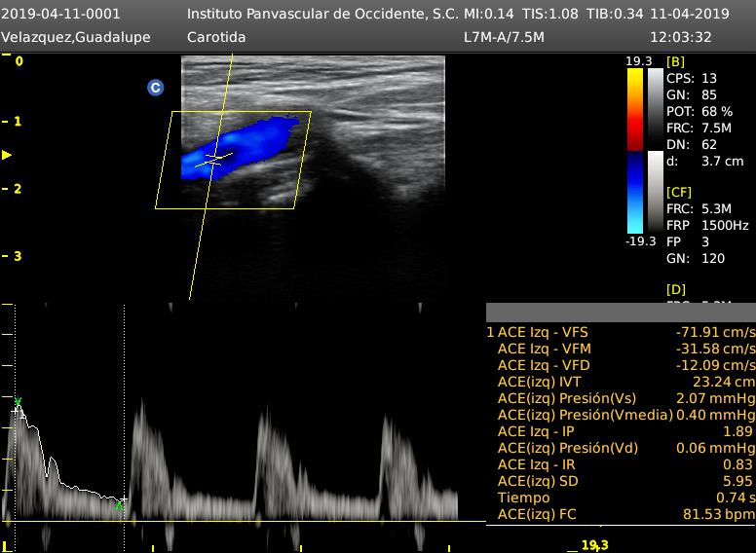756x553 pixels.
Task: Click the yellow color Doppler ROI box
Action: point(234,160)
